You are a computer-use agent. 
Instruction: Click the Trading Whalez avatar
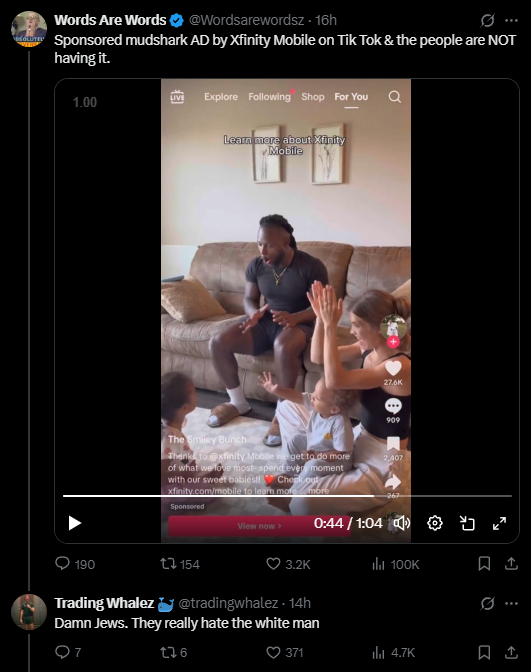click(x=29, y=612)
